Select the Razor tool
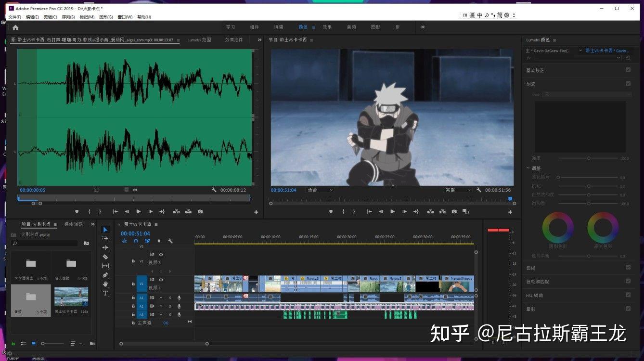The image size is (644, 361). (x=105, y=257)
